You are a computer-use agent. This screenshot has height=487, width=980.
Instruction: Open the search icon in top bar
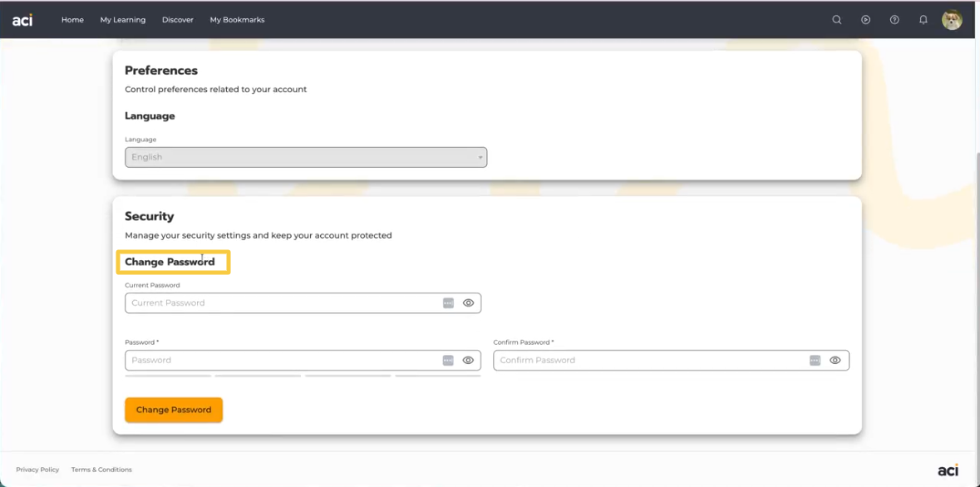[837, 20]
